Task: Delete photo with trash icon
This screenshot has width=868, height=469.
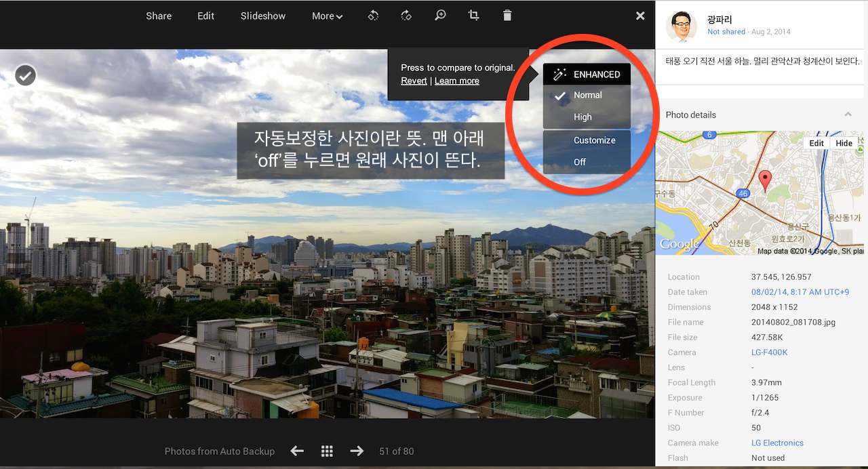Action: pyautogui.click(x=507, y=16)
